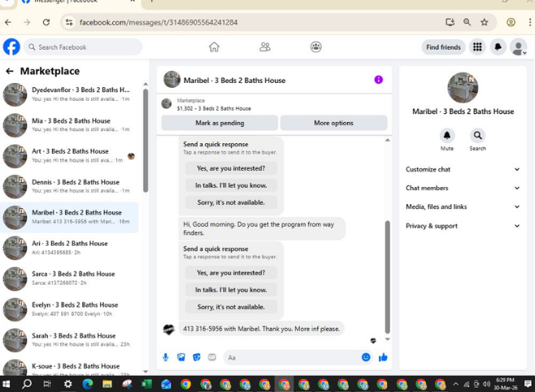Open Windows notification center icon
535x392 pixels.
pos(528,384)
